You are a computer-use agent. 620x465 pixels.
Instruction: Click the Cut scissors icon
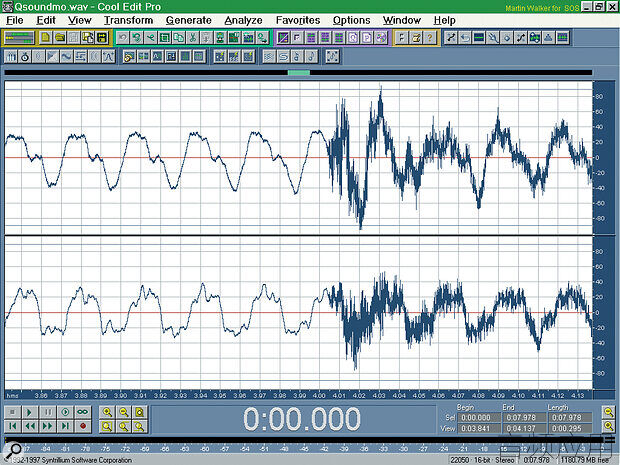(x=193, y=38)
